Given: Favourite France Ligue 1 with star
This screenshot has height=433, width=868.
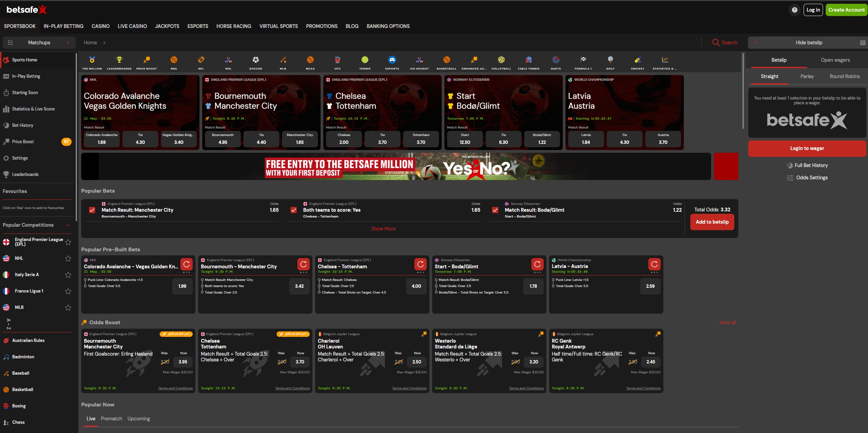Looking at the screenshot, I should [x=68, y=291].
